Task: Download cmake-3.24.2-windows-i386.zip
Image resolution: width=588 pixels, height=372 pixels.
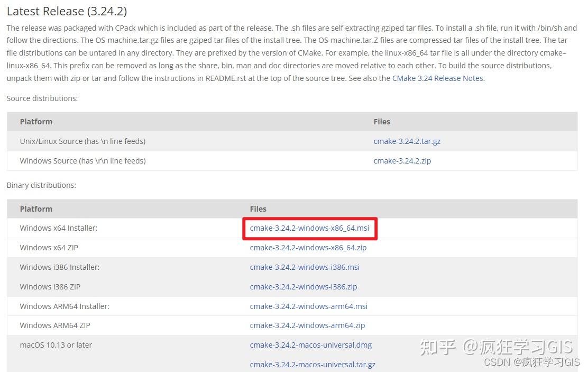Action: 304,286
